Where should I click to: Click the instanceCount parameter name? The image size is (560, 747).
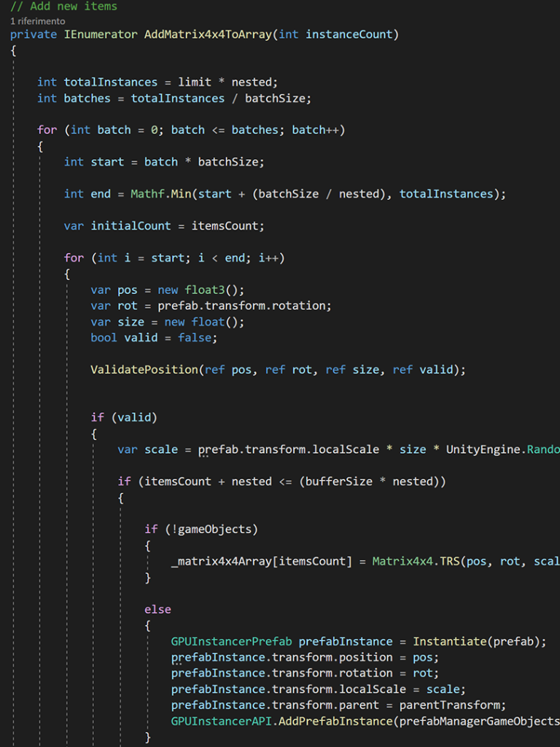(349, 35)
